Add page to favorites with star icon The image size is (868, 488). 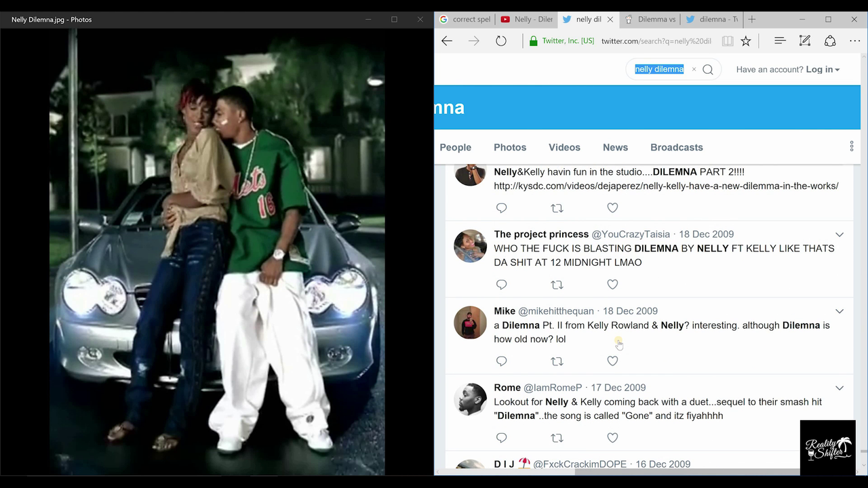click(x=746, y=41)
